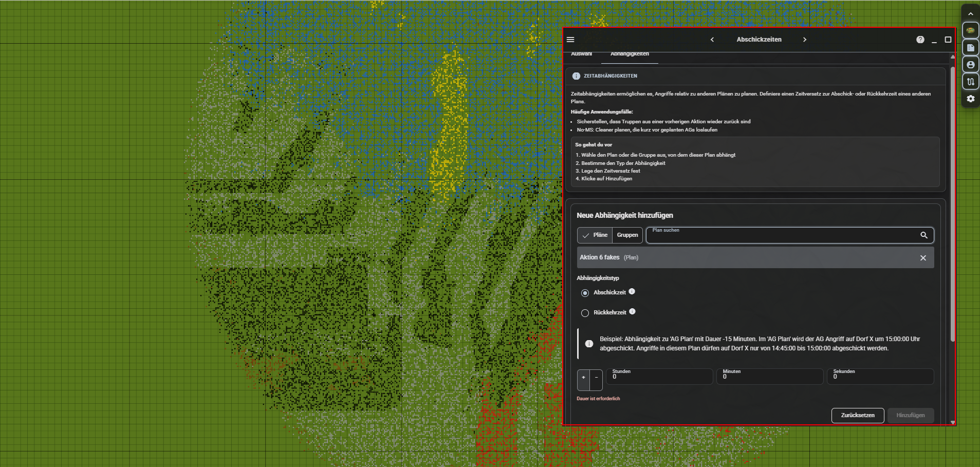This screenshot has width=980, height=467.
Task: Click the panel's vertical scrollbar thumb
Action: 952,203
